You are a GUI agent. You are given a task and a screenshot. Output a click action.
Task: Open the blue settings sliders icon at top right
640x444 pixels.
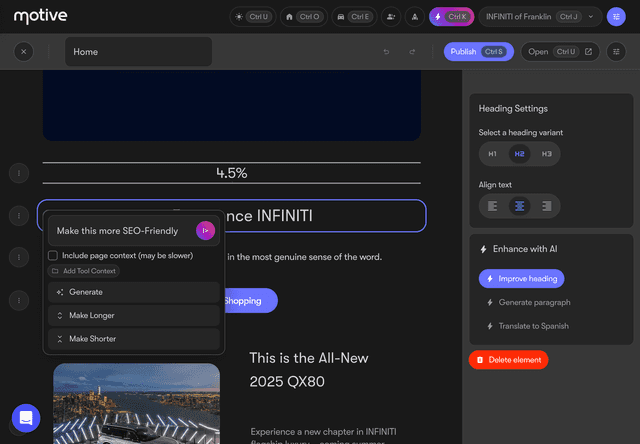[616, 17]
